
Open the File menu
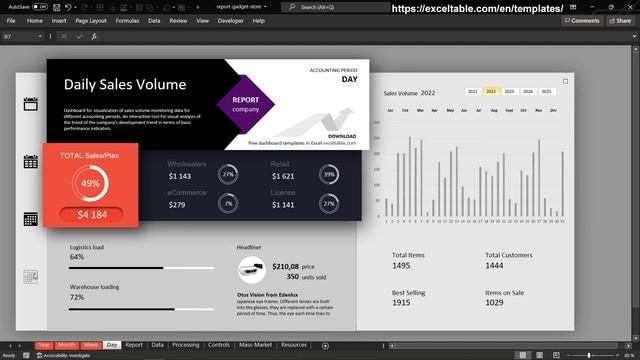[x=11, y=21]
